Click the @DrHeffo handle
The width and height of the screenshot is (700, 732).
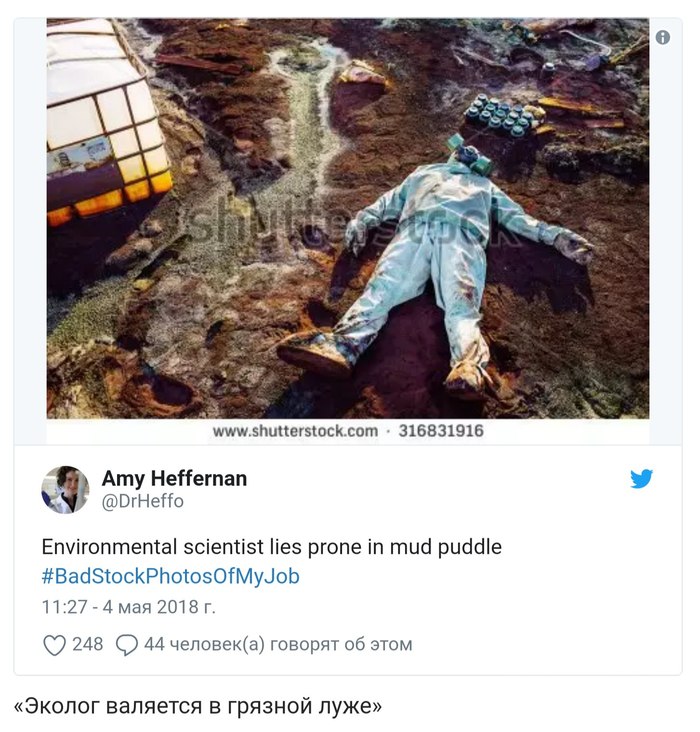[x=143, y=502]
